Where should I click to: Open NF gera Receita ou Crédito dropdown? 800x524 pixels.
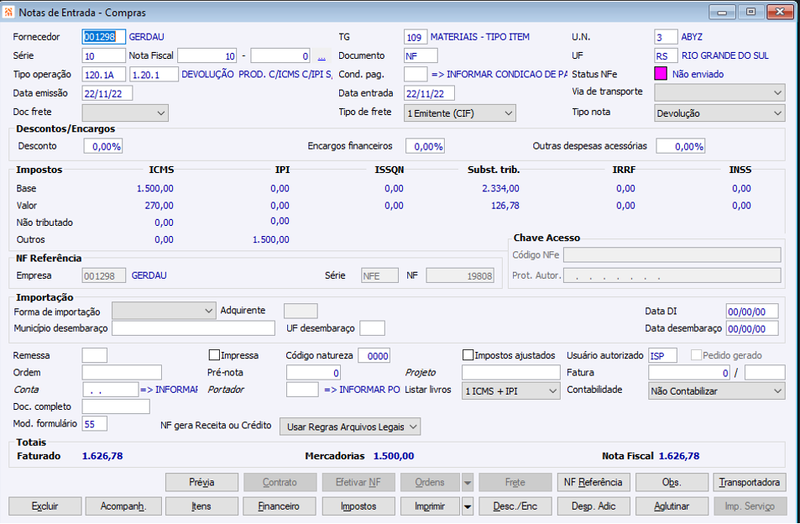pos(350,427)
